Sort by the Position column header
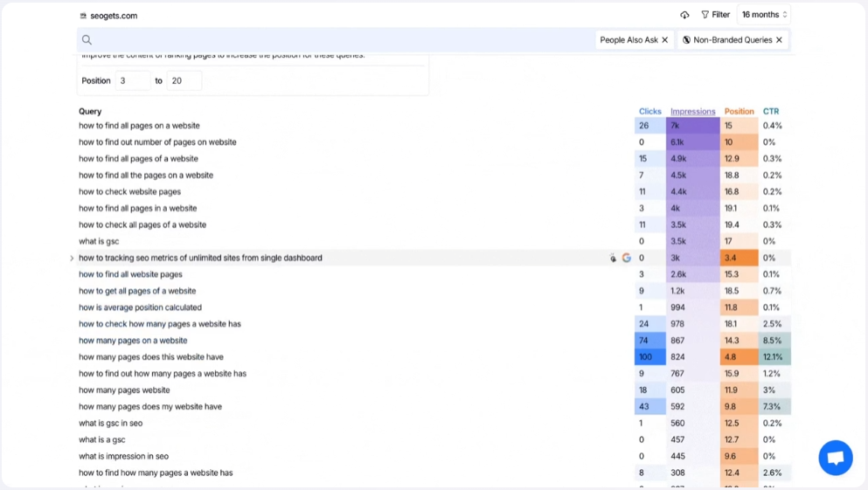 tap(739, 112)
